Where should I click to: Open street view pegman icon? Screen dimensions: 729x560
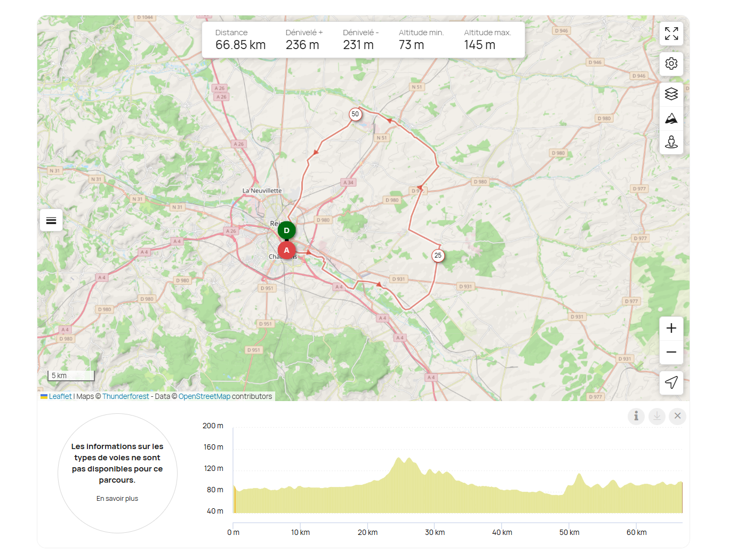671,142
